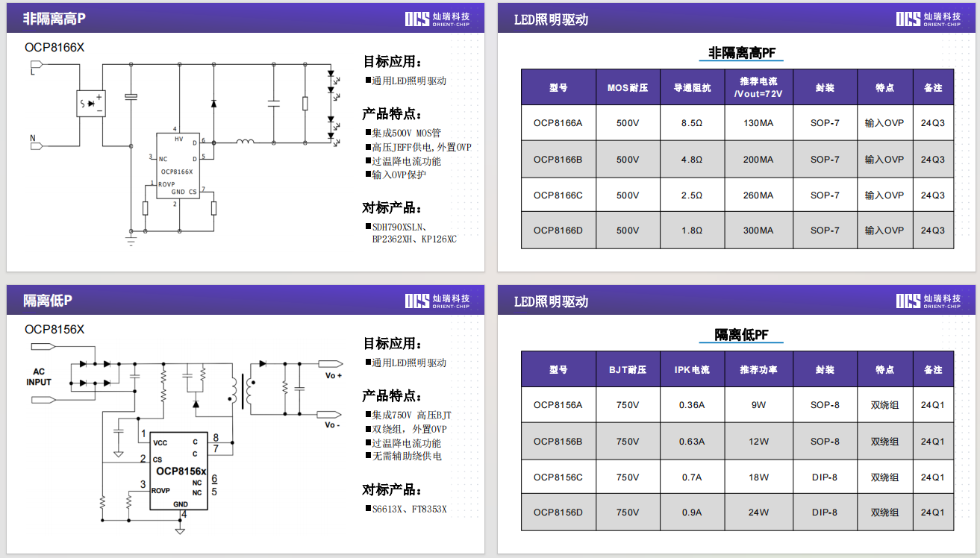Select the OCP8166B model cell
The width and height of the screenshot is (980, 558).
558,159
